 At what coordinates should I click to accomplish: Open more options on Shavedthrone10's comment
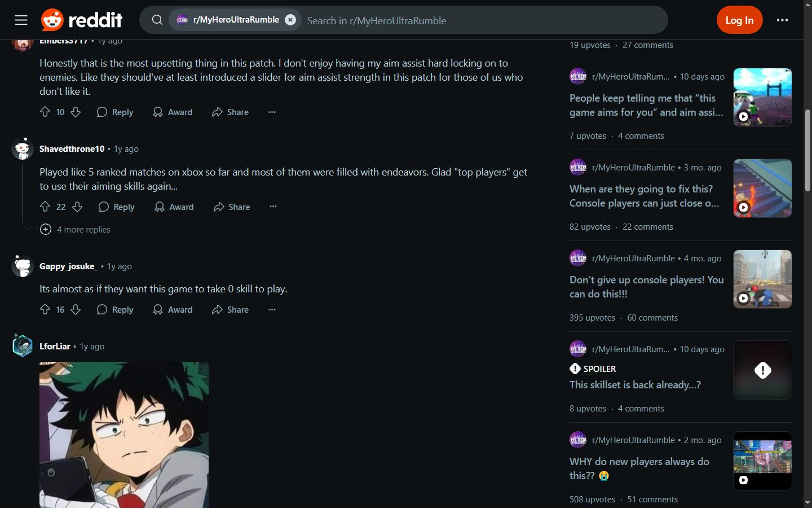pos(273,207)
